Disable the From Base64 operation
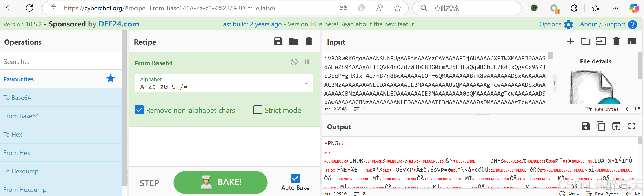The image size is (644, 196). tap(294, 62)
